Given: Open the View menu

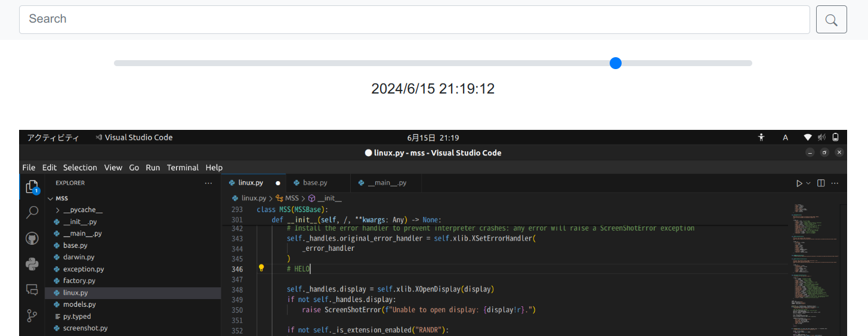Looking at the screenshot, I should (113, 167).
